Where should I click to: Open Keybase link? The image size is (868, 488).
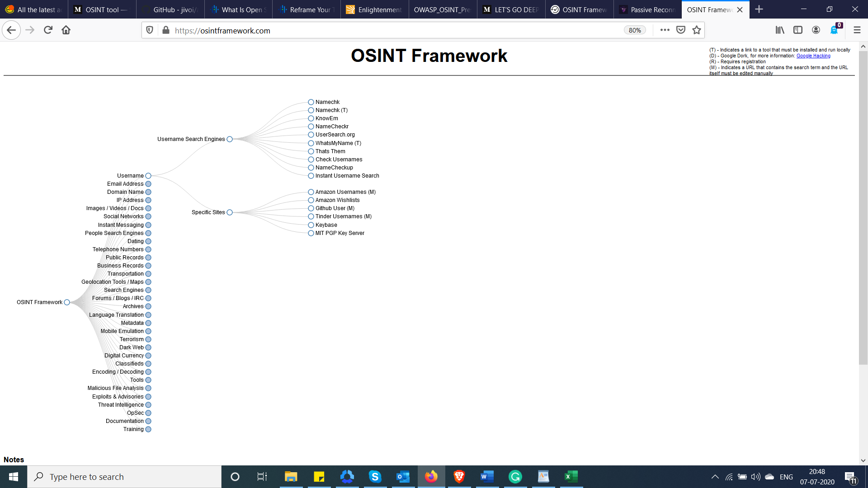[326, 225]
